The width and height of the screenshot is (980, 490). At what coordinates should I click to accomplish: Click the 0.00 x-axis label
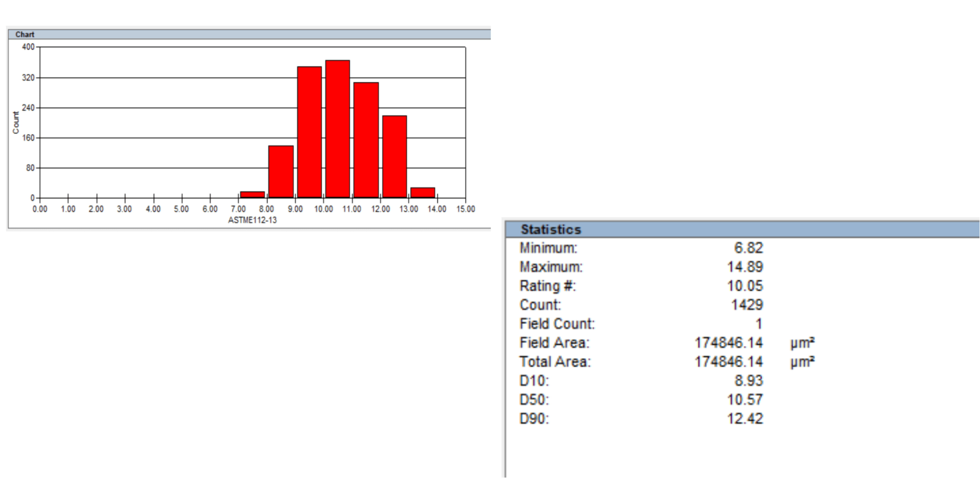pos(40,209)
